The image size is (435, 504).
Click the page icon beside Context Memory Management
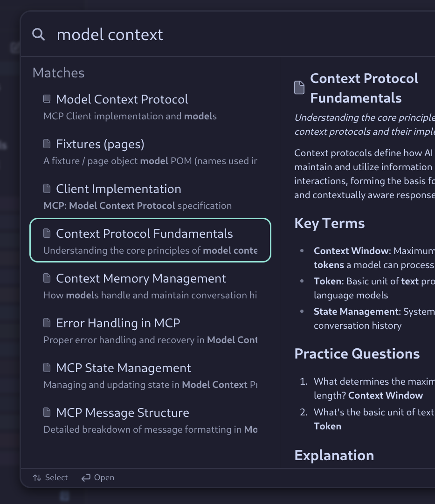(47, 278)
